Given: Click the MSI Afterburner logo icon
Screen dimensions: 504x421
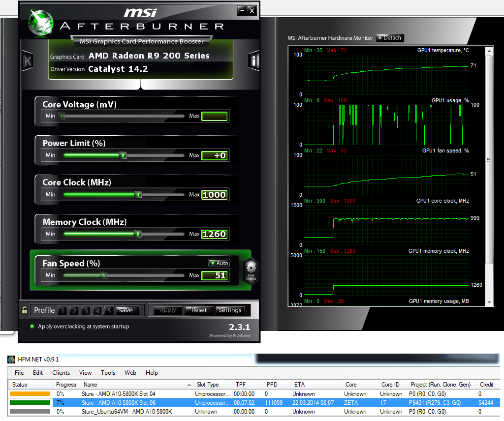Looking at the screenshot, I should [x=40, y=23].
